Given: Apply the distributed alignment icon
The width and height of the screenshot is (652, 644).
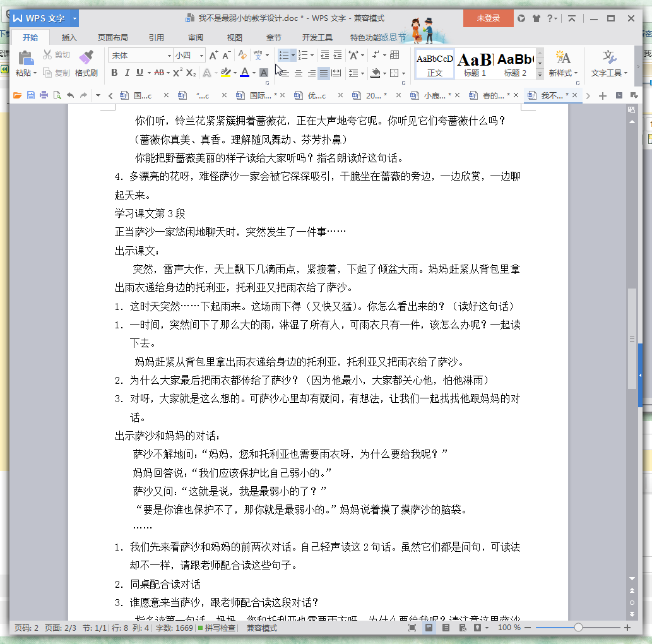Looking at the screenshot, I should [336, 73].
